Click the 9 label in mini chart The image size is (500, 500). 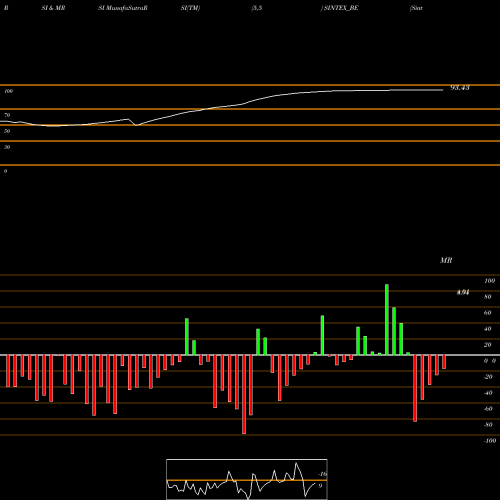[320, 486]
